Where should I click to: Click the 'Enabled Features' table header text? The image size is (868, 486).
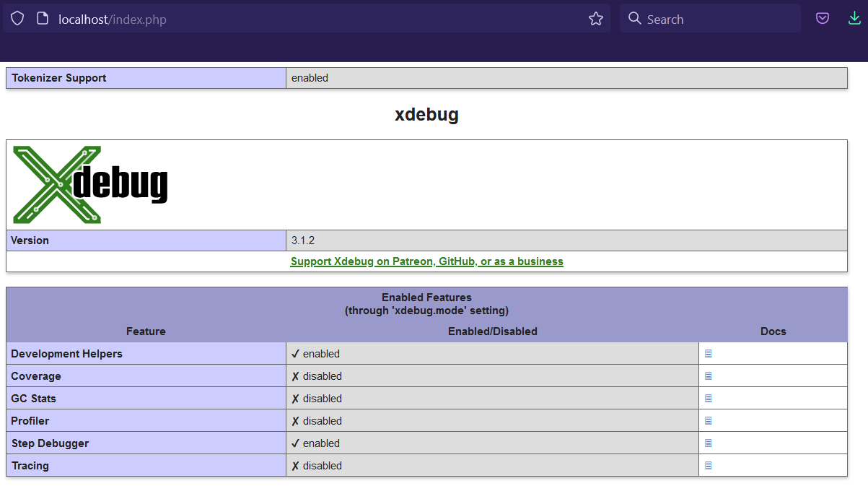coord(426,298)
